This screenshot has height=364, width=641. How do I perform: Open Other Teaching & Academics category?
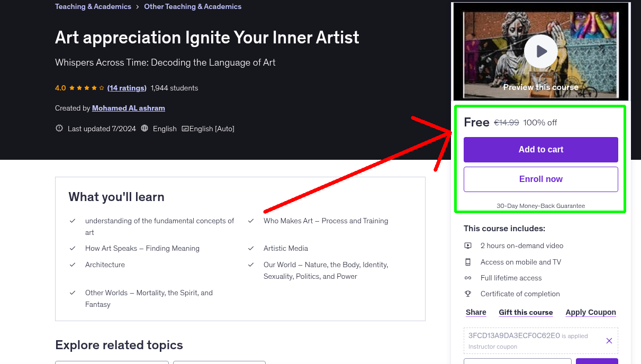pos(193,6)
